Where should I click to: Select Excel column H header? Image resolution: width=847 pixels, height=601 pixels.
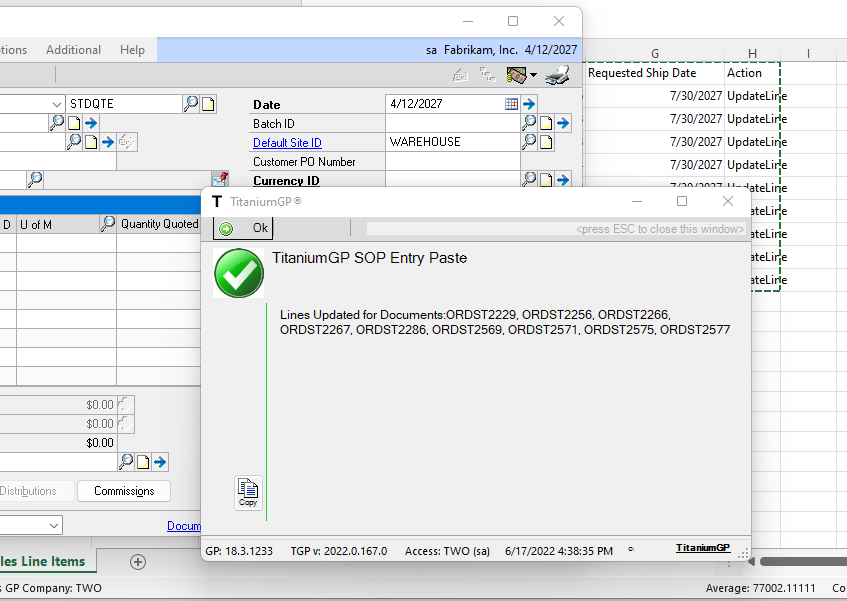pyautogui.click(x=752, y=53)
